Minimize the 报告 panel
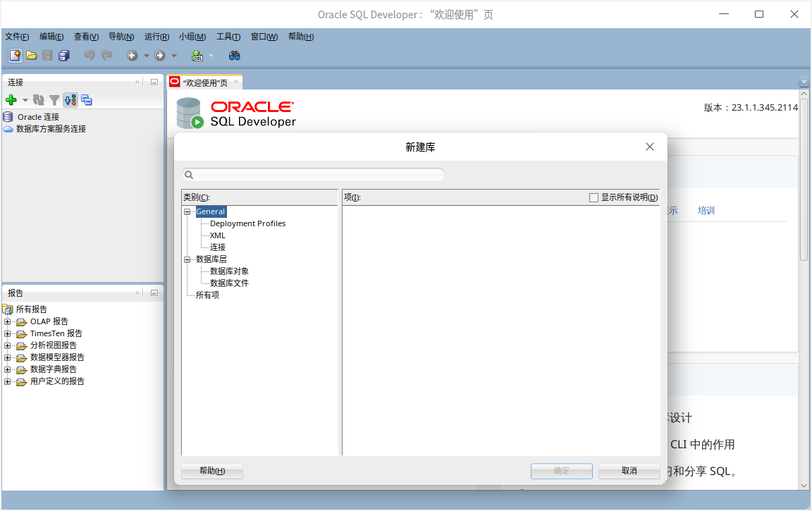The width and height of the screenshot is (812, 511). tap(154, 293)
